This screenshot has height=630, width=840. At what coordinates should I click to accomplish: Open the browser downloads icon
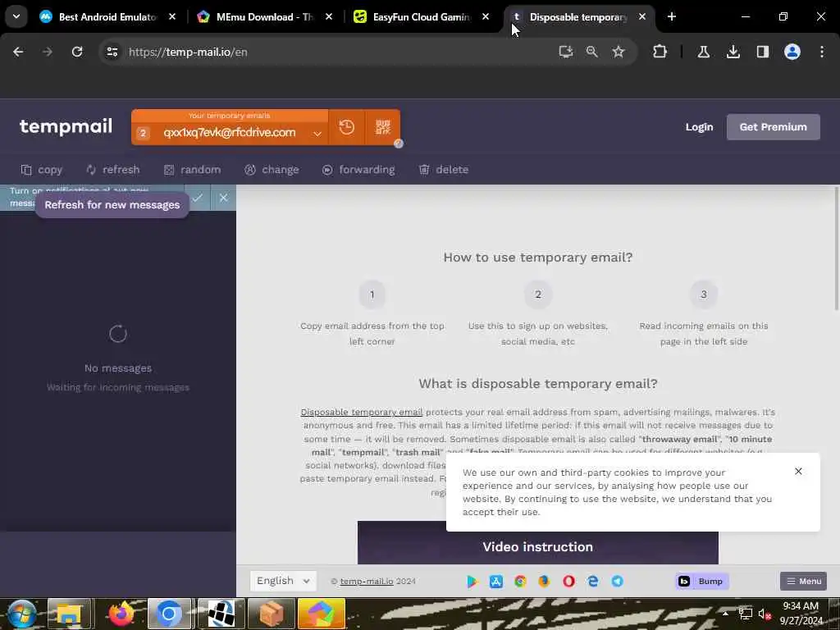(733, 52)
